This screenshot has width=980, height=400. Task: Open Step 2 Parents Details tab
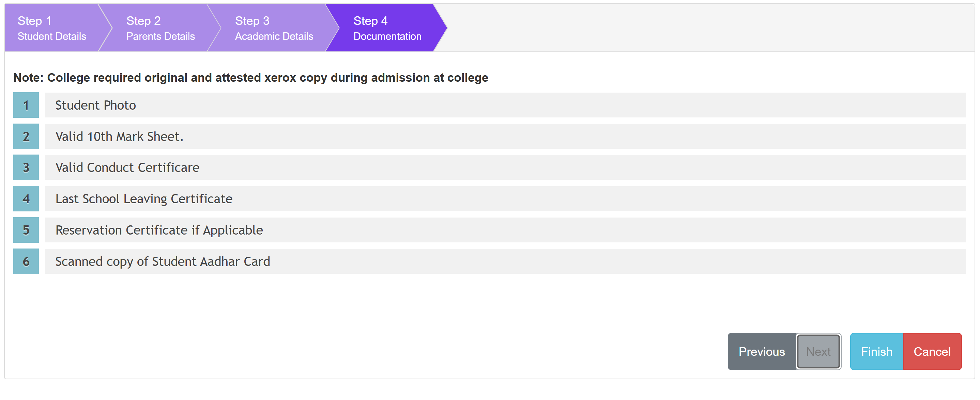point(160,28)
